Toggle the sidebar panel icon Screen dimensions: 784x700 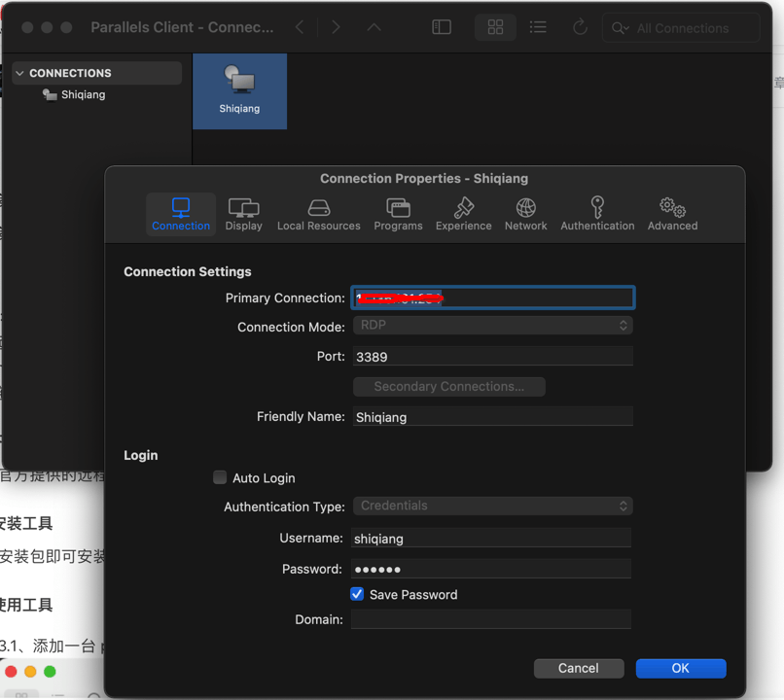tap(442, 27)
